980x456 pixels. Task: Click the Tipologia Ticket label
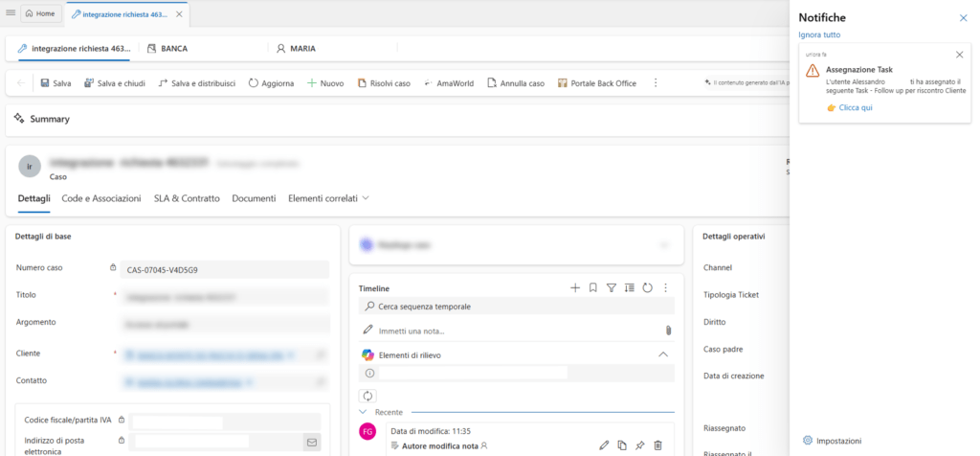point(730,295)
